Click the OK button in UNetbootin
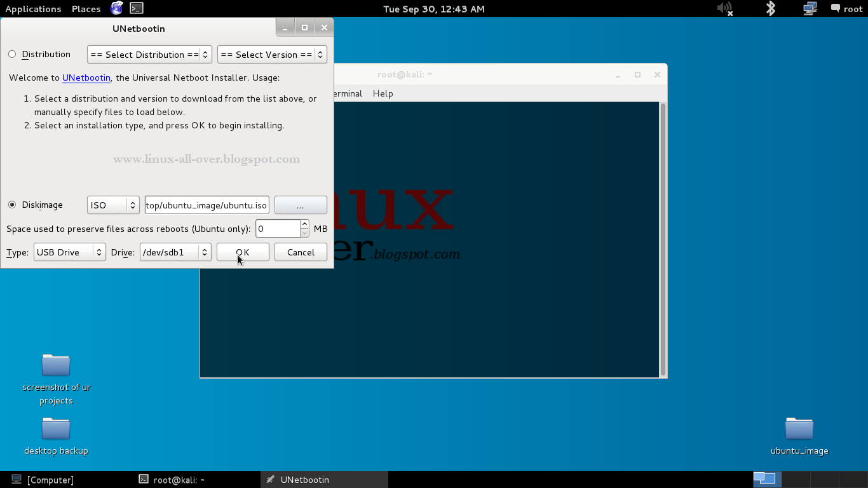The height and width of the screenshot is (488, 868). (x=243, y=252)
